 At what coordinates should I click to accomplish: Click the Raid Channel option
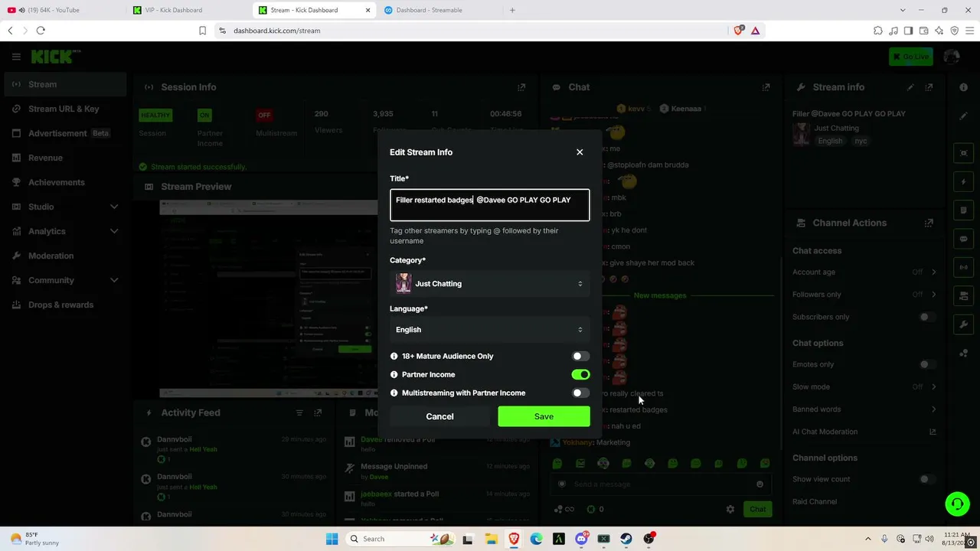[x=815, y=502]
